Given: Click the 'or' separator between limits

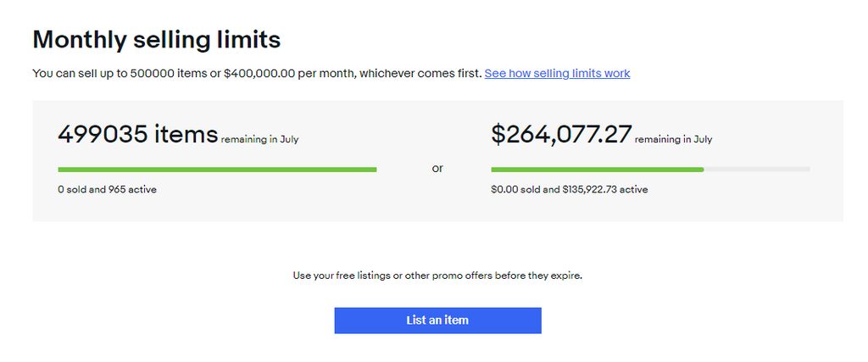Looking at the screenshot, I should click(437, 168).
